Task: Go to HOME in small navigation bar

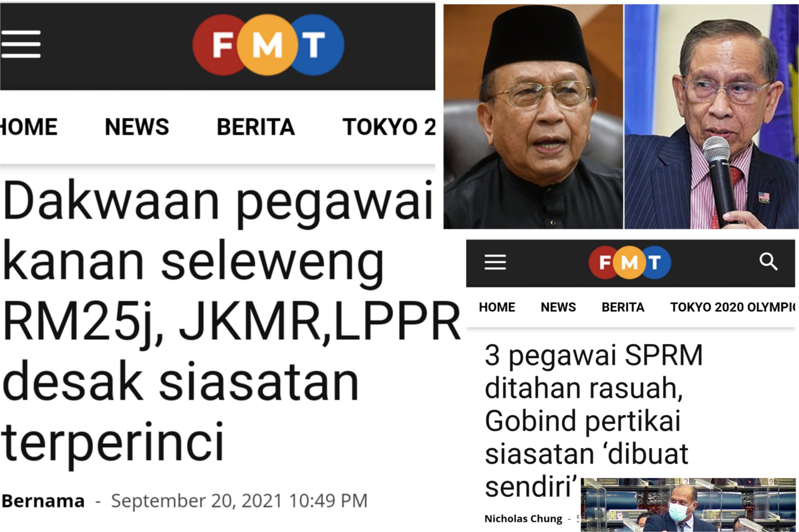Action: [497, 307]
